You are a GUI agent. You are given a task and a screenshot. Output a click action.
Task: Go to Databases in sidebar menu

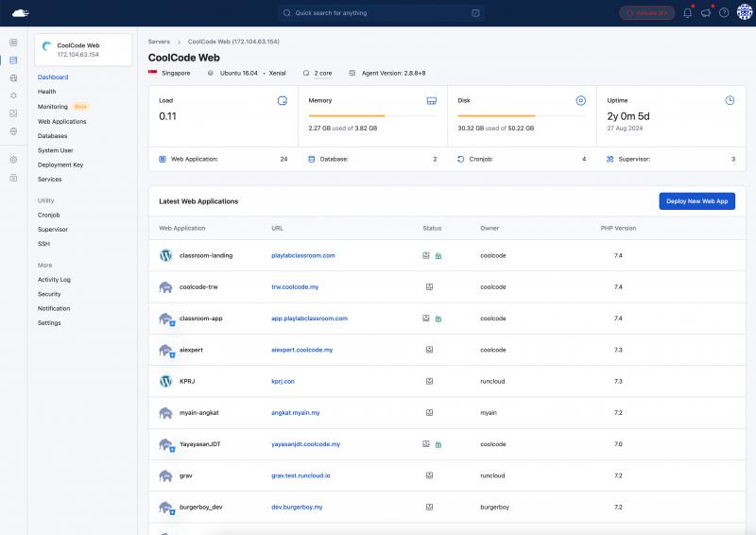click(52, 136)
